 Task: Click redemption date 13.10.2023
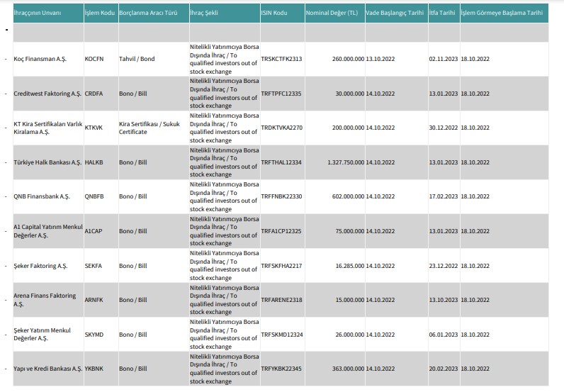tap(444, 300)
